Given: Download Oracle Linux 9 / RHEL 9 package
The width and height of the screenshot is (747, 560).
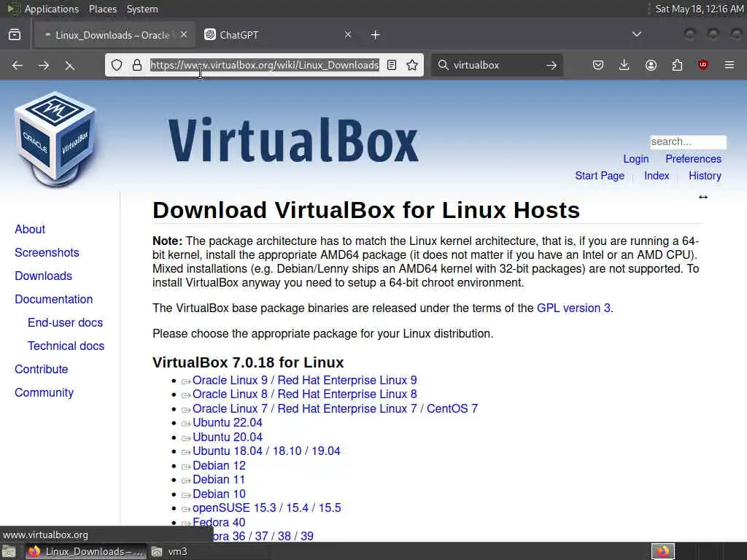Looking at the screenshot, I should [304, 381].
